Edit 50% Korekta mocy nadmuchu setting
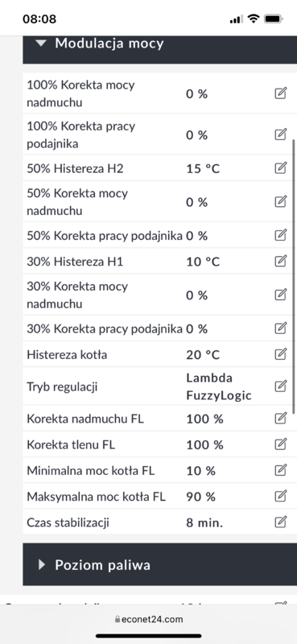The width and height of the screenshot is (297, 644). [x=280, y=201]
